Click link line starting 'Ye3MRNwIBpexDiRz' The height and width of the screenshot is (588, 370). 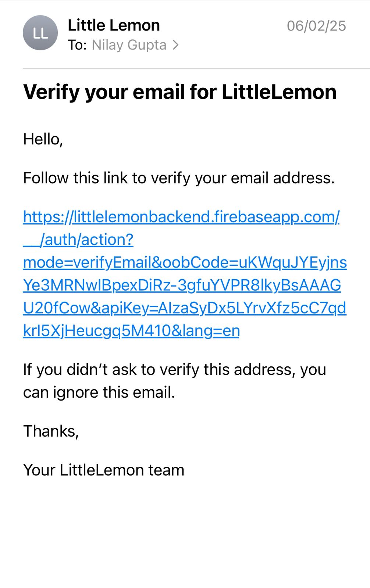(x=182, y=285)
